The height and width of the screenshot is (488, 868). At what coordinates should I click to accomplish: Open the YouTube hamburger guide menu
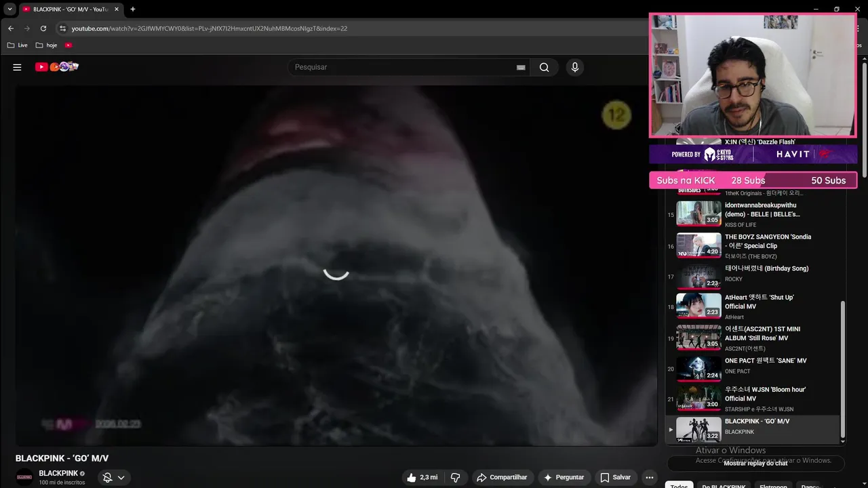tap(17, 67)
